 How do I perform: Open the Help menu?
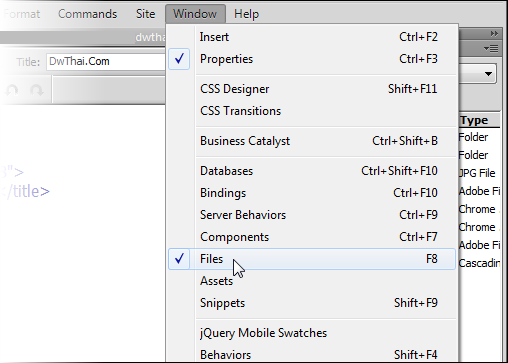[x=246, y=14]
